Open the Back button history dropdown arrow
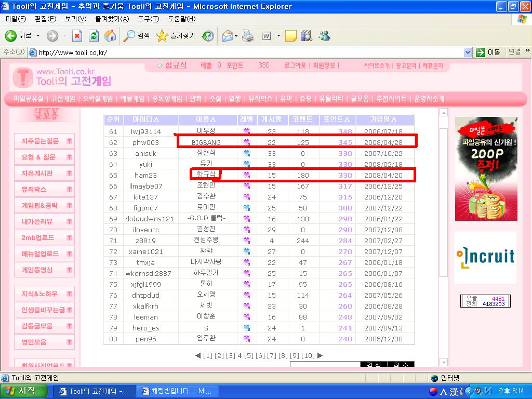Screen dimensions: 532x399 (x=38, y=36)
